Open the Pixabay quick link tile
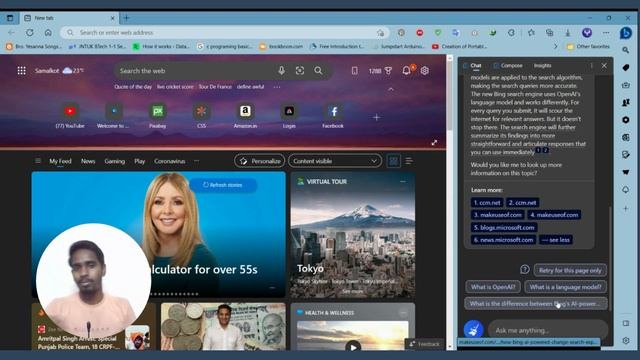The image size is (640, 360). tap(158, 116)
